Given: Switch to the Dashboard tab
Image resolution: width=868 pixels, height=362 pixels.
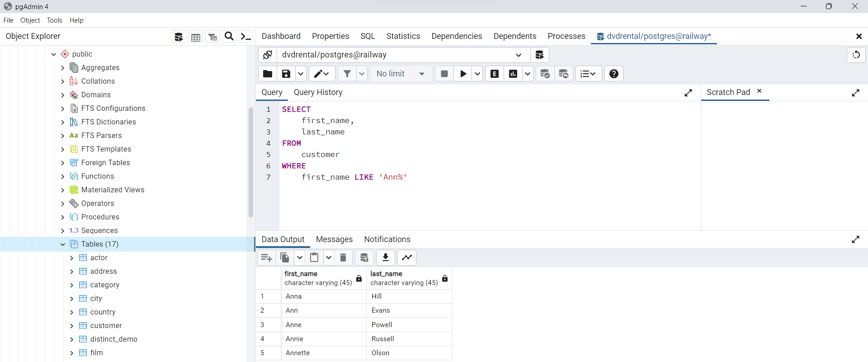Looking at the screenshot, I should (281, 36).
